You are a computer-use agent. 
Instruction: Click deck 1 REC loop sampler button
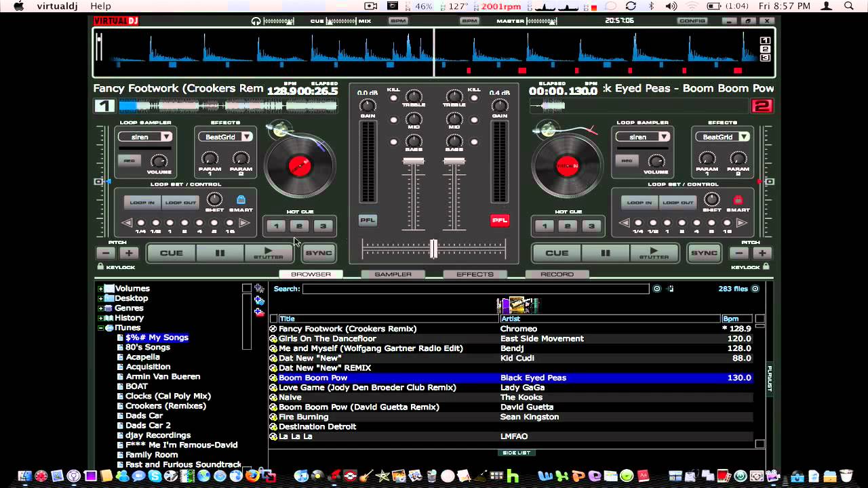pos(129,161)
